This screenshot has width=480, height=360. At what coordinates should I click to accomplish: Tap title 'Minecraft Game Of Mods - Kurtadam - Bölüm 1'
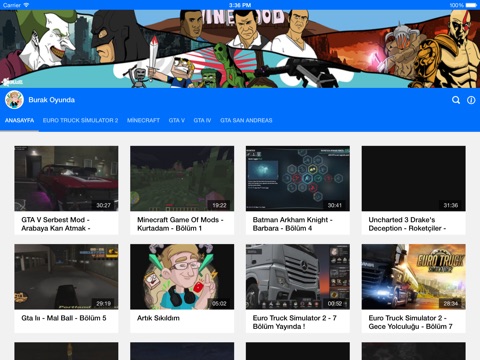coord(180,224)
